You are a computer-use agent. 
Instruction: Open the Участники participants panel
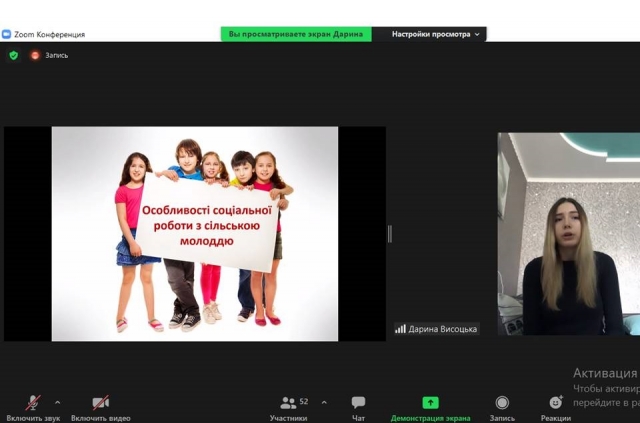[x=288, y=408]
